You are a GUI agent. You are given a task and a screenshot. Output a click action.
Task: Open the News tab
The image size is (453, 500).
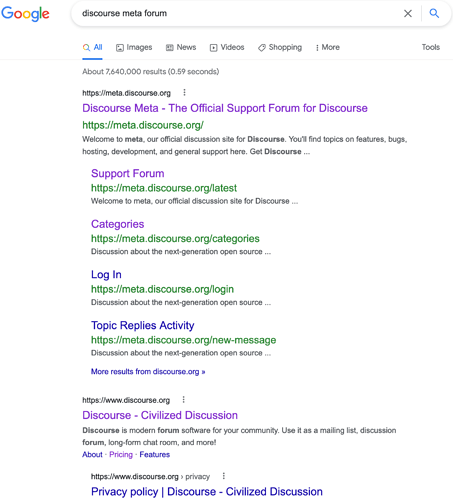181,47
